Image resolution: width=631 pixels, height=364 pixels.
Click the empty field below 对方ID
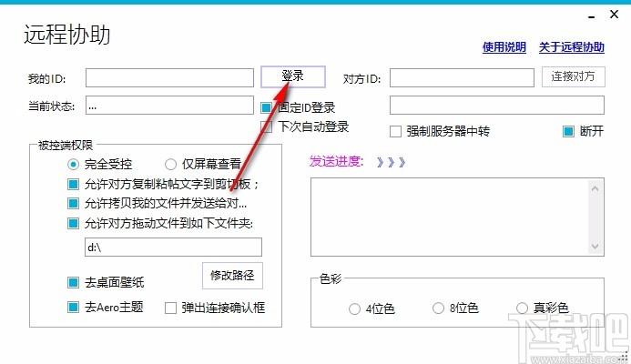(496, 106)
